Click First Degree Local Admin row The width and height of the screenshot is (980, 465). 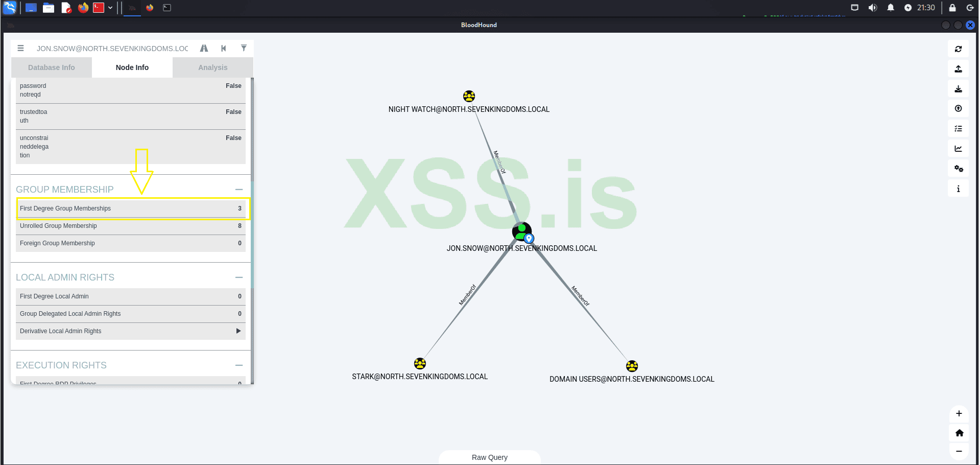pyautogui.click(x=131, y=296)
